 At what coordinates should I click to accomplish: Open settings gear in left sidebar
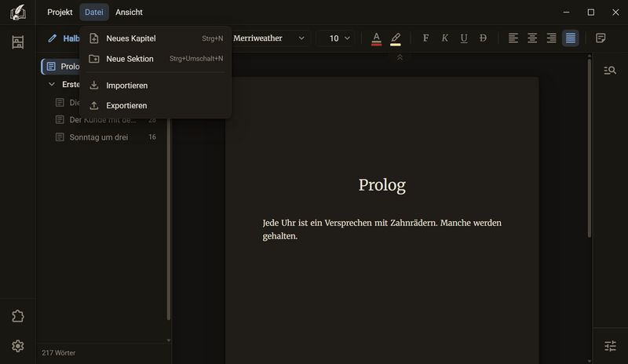click(x=17, y=346)
